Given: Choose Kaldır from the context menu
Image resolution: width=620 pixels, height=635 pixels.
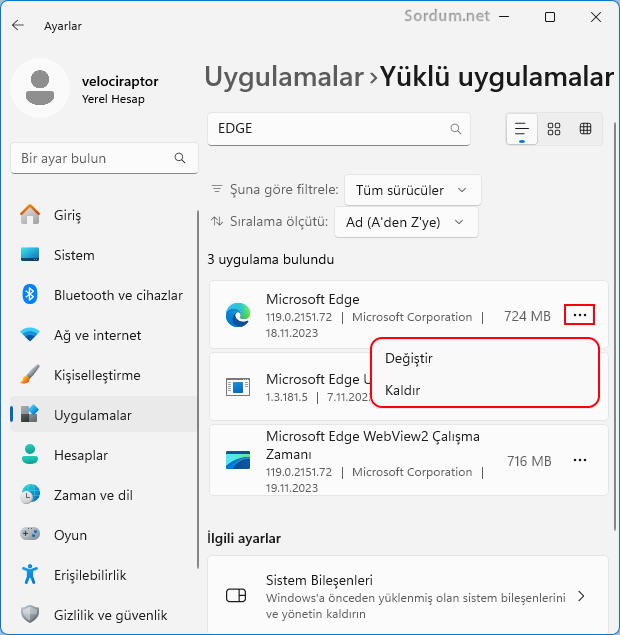Looking at the screenshot, I should pyautogui.click(x=485, y=390).
